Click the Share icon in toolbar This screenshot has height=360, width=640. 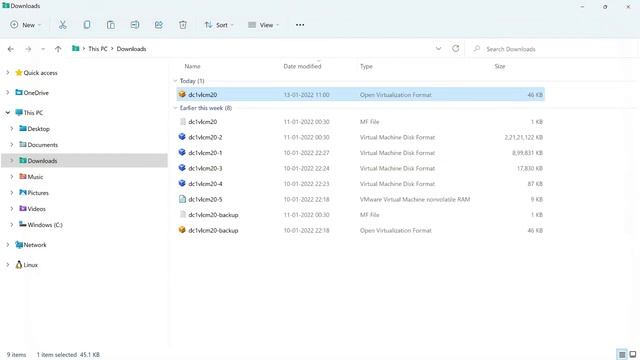click(x=159, y=25)
